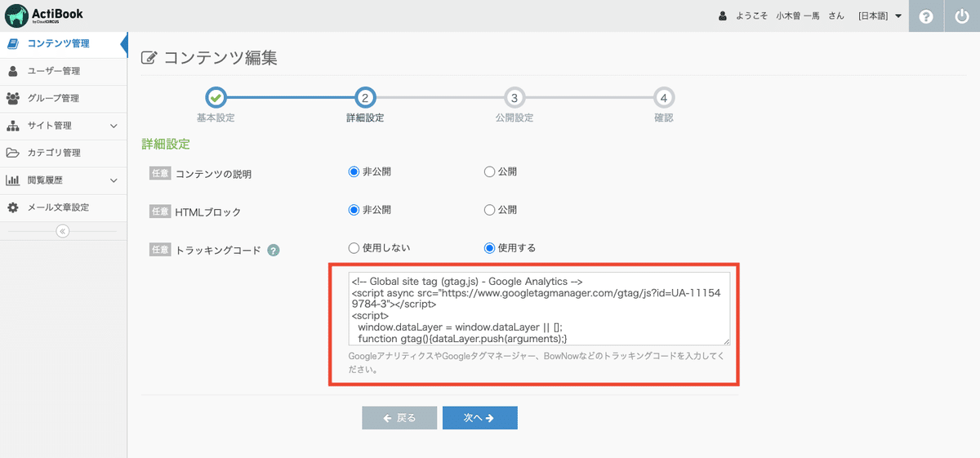The width and height of the screenshot is (980, 458).
Task: Click the トラッキングコード field label
Action: pyautogui.click(x=218, y=251)
